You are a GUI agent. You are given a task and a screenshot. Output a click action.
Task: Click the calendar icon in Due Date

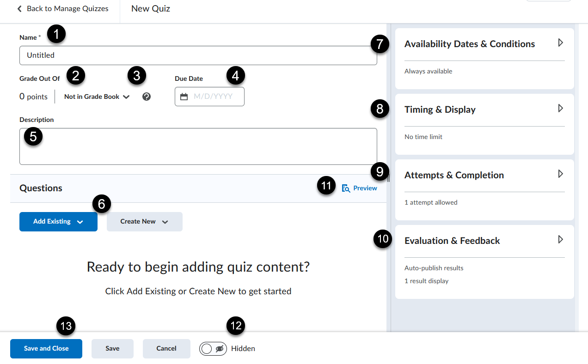184,97
